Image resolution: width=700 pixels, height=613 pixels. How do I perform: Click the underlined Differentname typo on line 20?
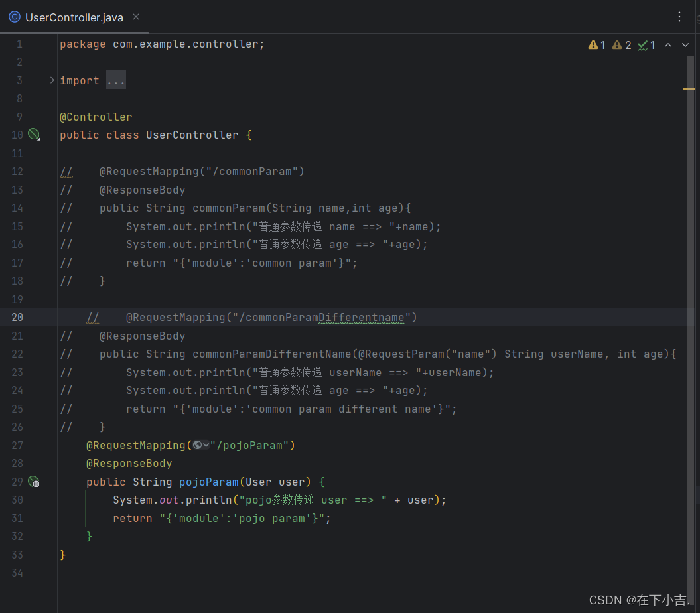pyautogui.click(x=361, y=318)
